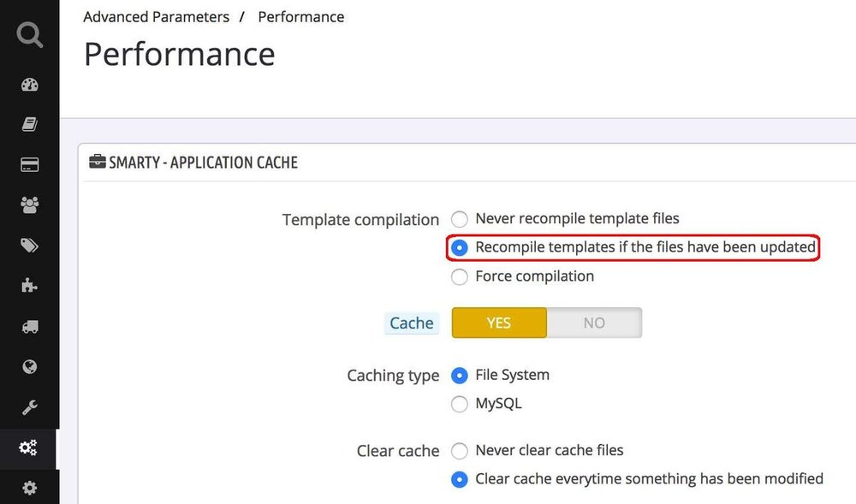Click the search magnifier icon in sidebar
Image resolution: width=856 pixels, height=504 pixels.
pos(29,34)
